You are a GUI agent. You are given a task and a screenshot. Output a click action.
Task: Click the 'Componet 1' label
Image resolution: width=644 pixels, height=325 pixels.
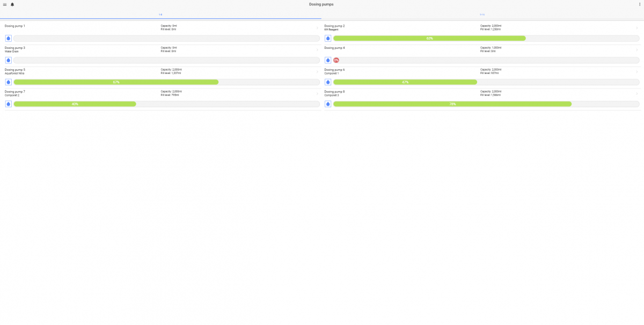pos(332,73)
